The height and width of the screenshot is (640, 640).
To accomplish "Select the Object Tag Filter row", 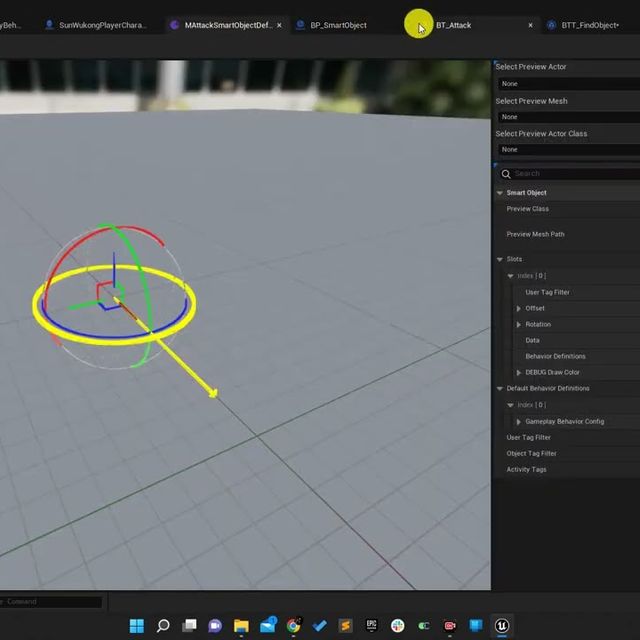I will pyautogui.click(x=567, y=453).
